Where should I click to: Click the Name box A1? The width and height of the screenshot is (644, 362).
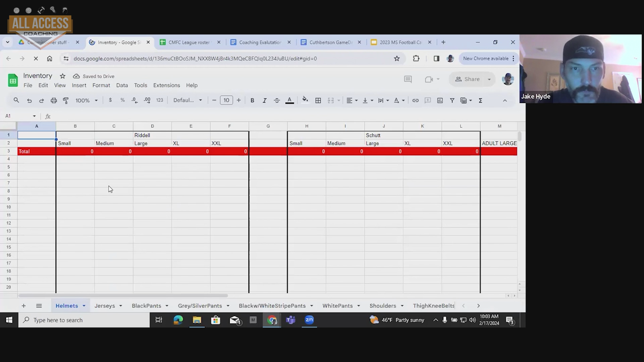[20, 116]
